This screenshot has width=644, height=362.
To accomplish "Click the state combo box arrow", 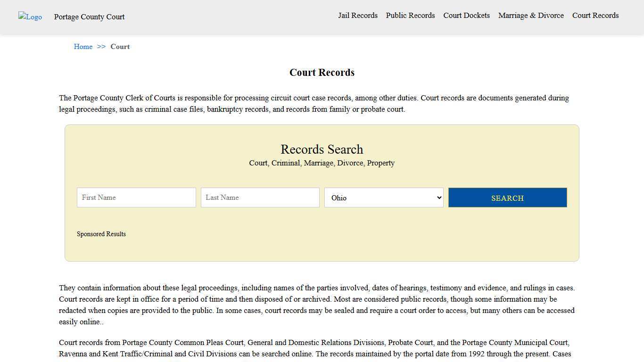I will coord(438,197).
